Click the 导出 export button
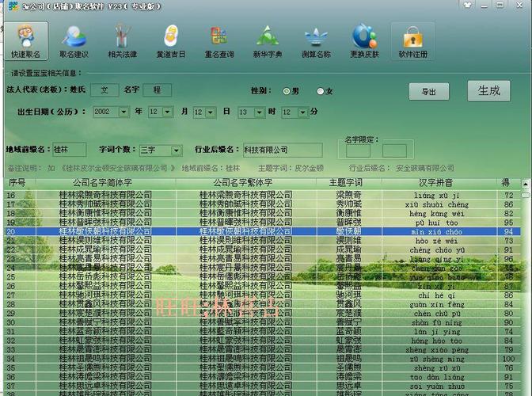The height and width of the screenshot is (396, 532). click(x=429, y=92)
